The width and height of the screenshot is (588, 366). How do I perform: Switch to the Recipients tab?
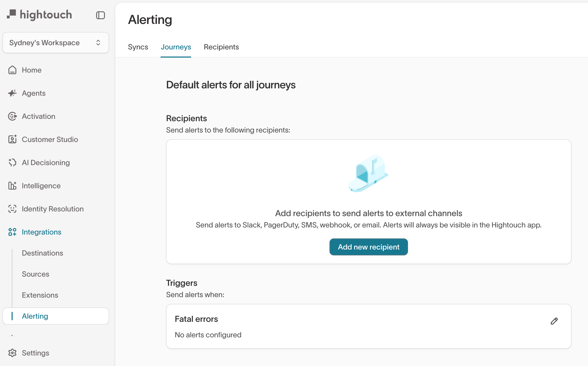pyautogui.click(x=221, y=47)
